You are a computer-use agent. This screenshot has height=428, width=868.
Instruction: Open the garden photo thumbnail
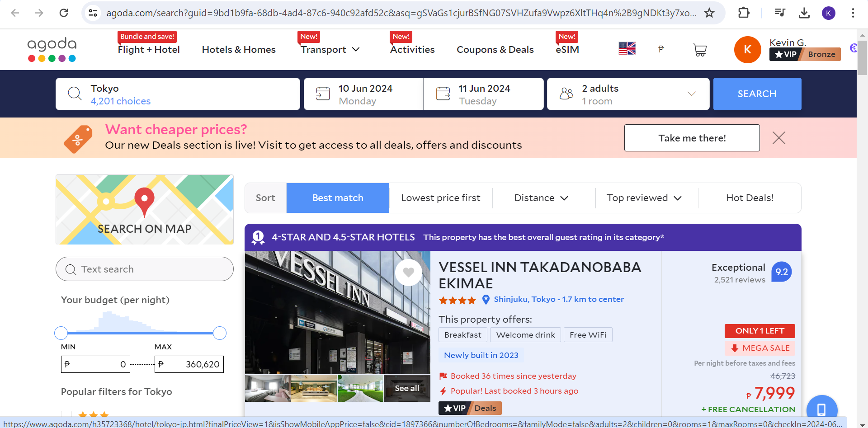tap(360, 388)
